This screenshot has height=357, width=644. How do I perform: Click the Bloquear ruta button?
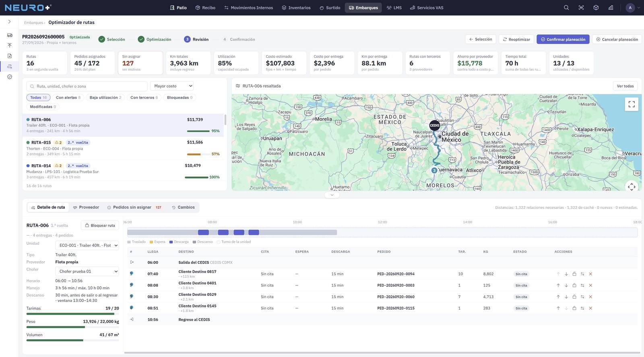tap(100, 225)
